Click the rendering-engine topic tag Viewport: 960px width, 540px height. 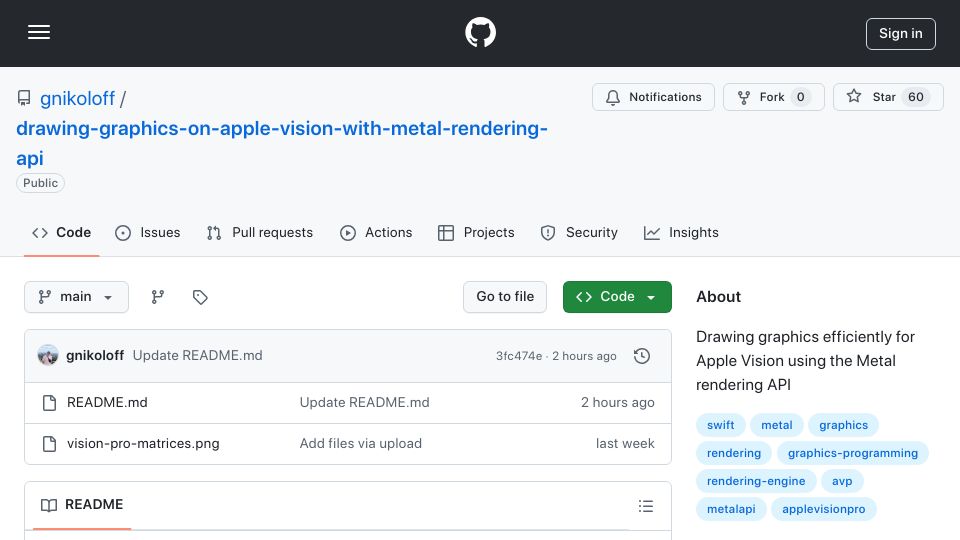coord(756,481)
